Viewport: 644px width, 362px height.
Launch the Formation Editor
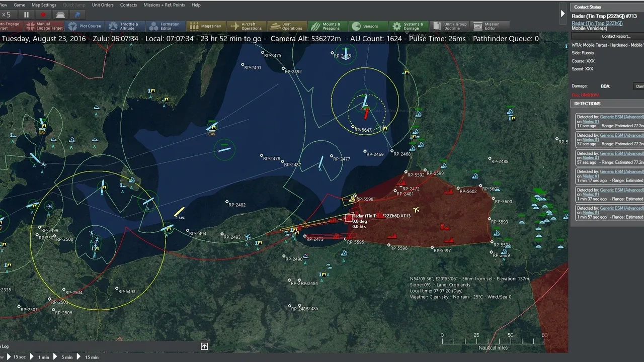164,26
